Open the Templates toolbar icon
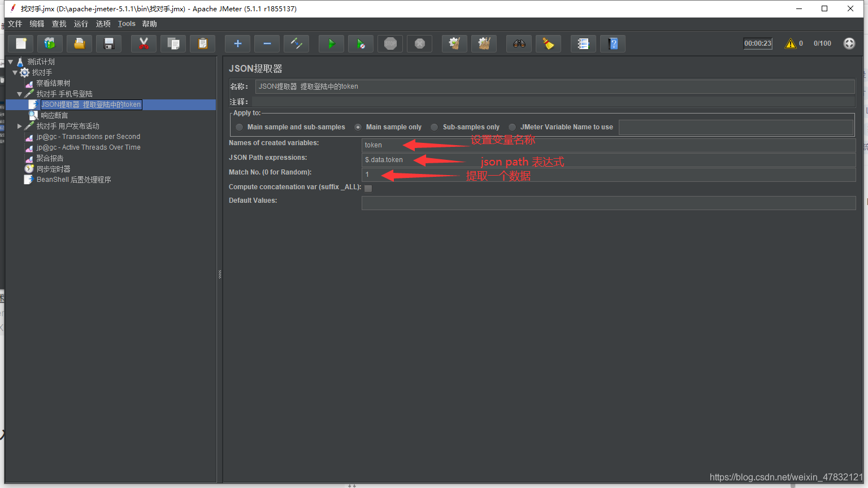 pos(50,43)
